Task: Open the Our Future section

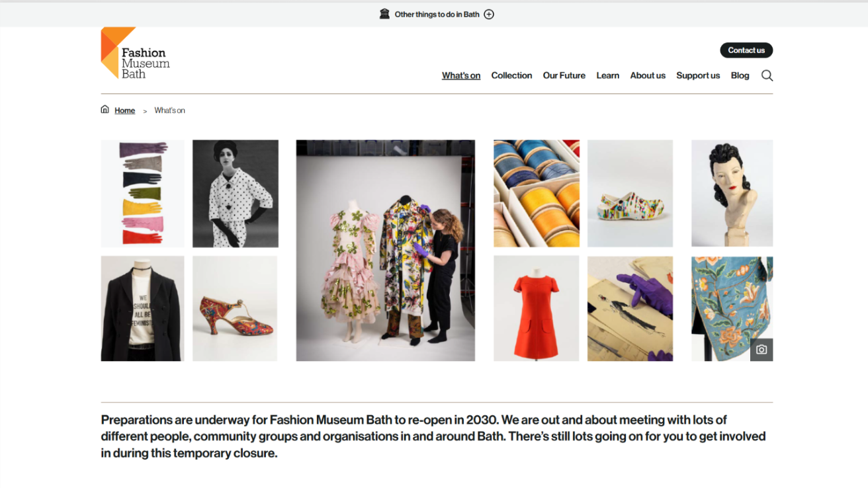Action: (x=564, y=75)
